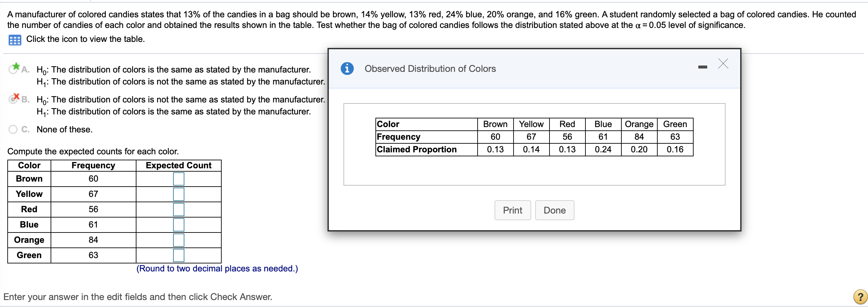Click the expected count box for Yellow
Image resolution: width=868 pixels, height=308 pixels.
pos(179,194)
